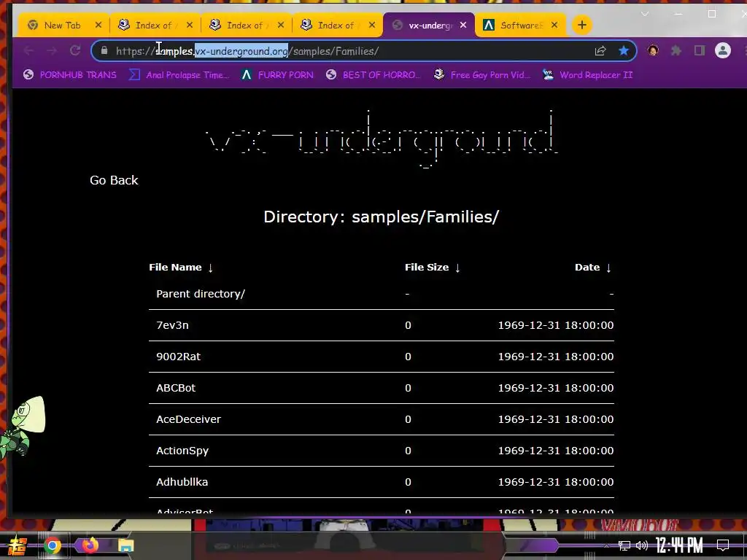This screenshot has height=560, width=747.
Task: Switch to the New Tab browser tab
Action: [x=64, y=26]
